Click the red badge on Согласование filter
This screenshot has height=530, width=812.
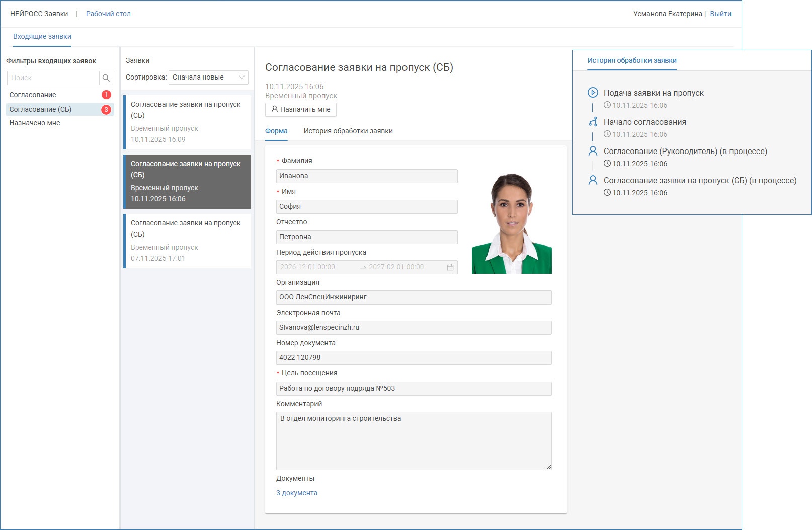[x=106, y=95]
